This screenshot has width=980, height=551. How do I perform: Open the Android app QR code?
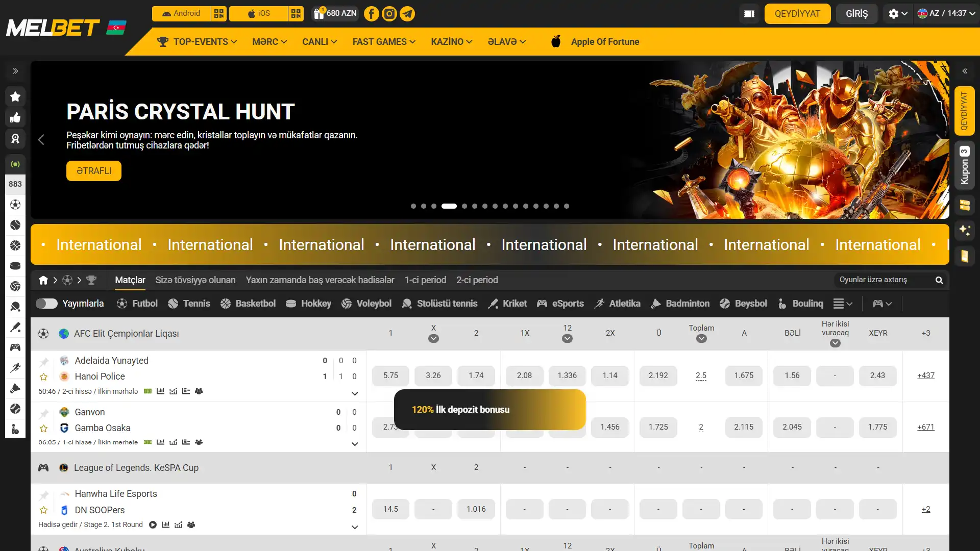[219, 14]
